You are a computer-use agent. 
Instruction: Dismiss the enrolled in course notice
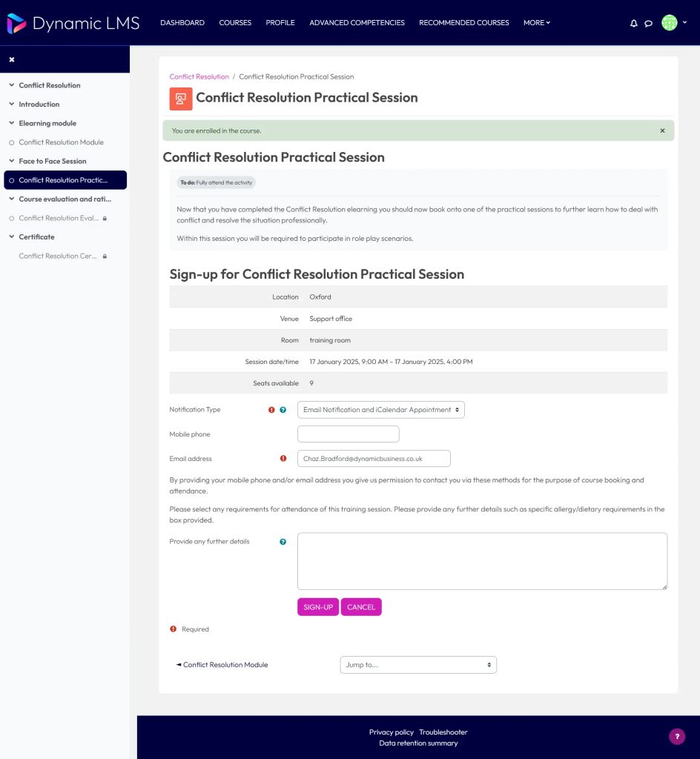pyautogui.click(x=662, y=130)
